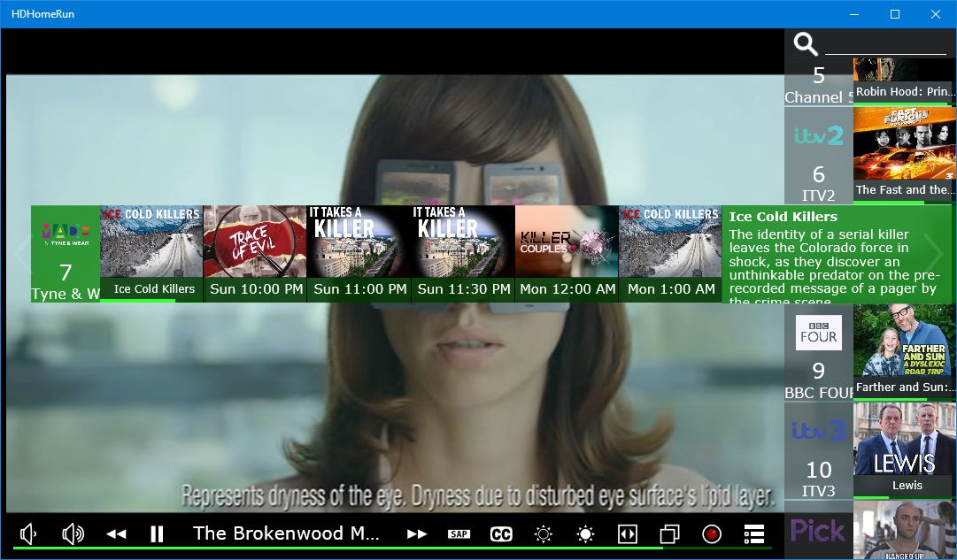
Task: Raise the volume with loud speaker icon
Action: [73, 533]
